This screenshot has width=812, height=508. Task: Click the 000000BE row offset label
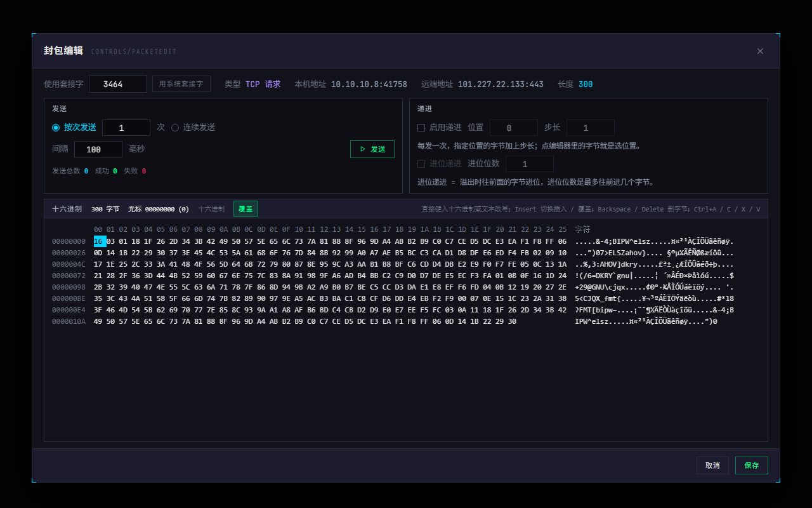click(x=69, y=298)
